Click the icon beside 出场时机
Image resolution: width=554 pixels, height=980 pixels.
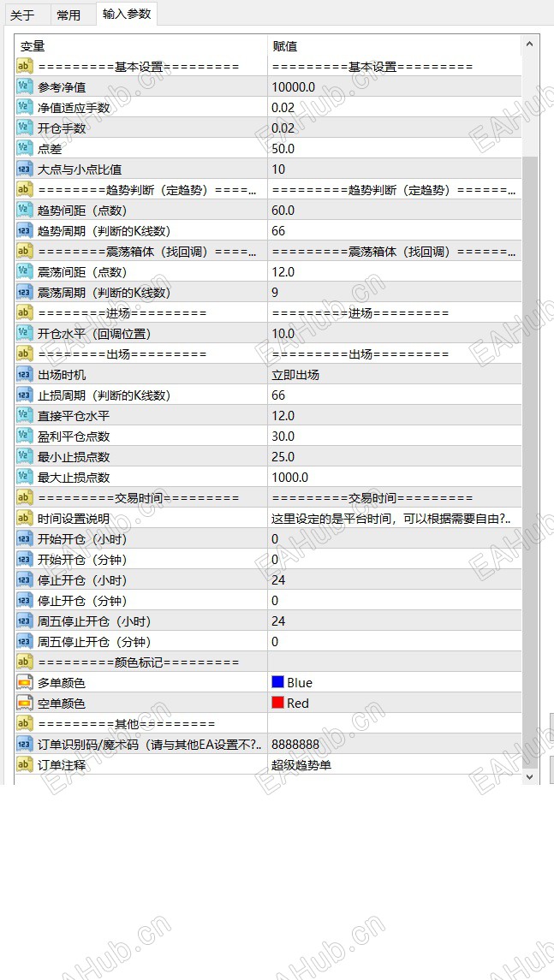24,375
